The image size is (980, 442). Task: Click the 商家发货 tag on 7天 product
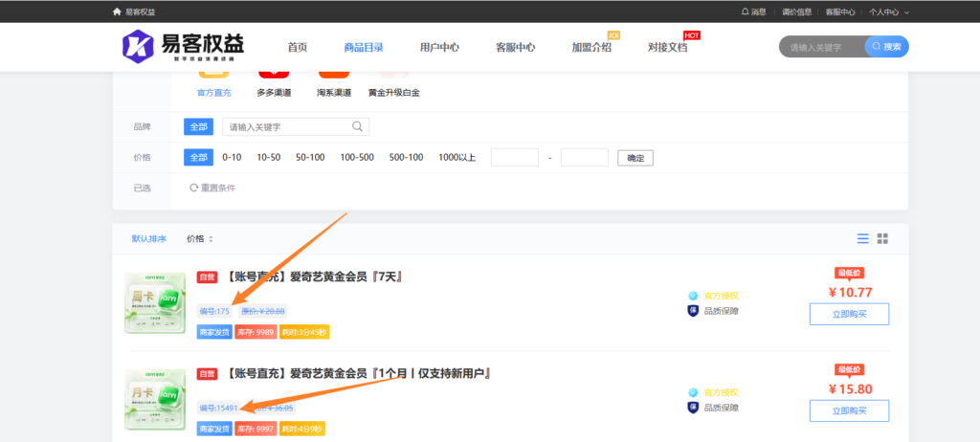click(214, 333)
